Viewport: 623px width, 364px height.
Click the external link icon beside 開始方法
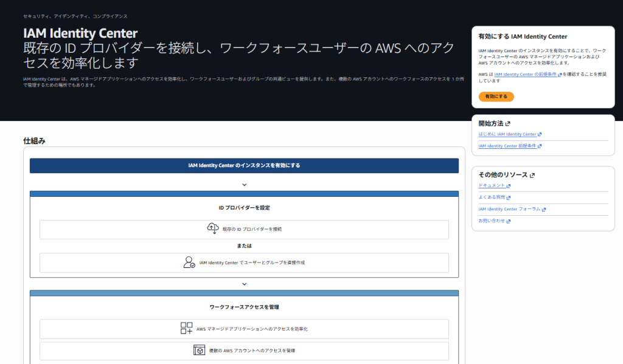[508, 124]
